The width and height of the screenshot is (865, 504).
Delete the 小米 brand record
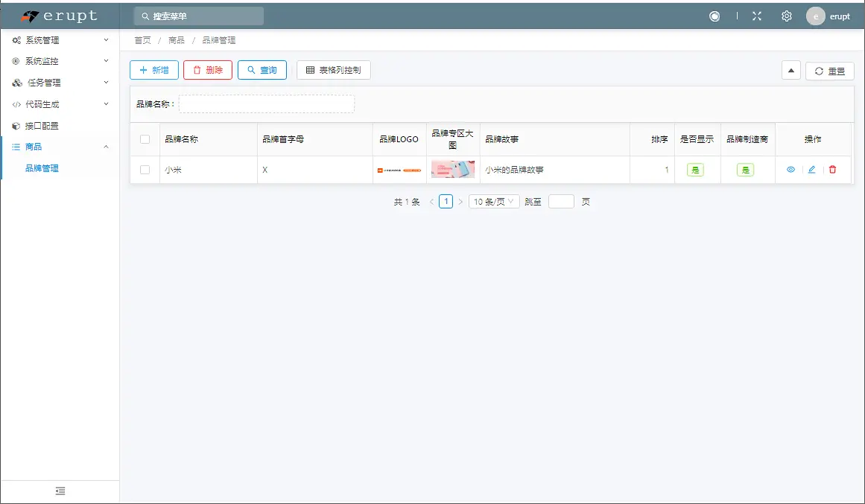pos(832,170)
